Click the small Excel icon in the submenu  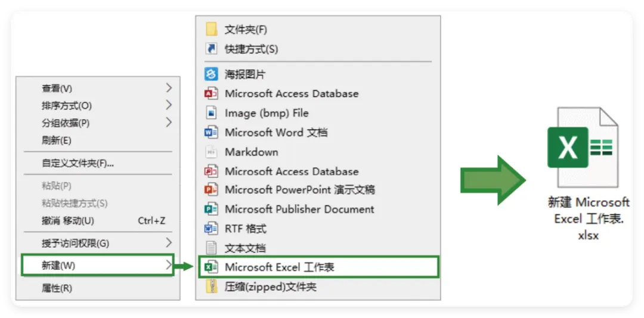click(x=211, y=267)
